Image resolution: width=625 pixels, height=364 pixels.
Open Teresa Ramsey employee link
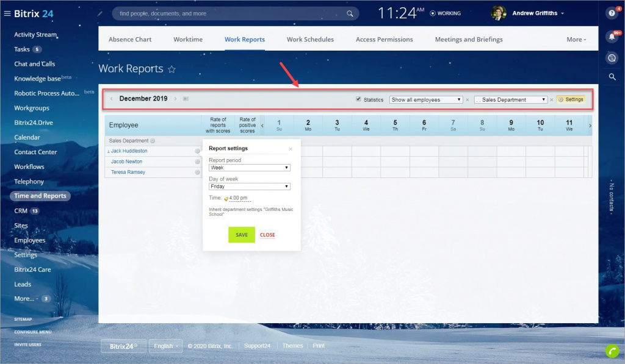coord(128,173)
